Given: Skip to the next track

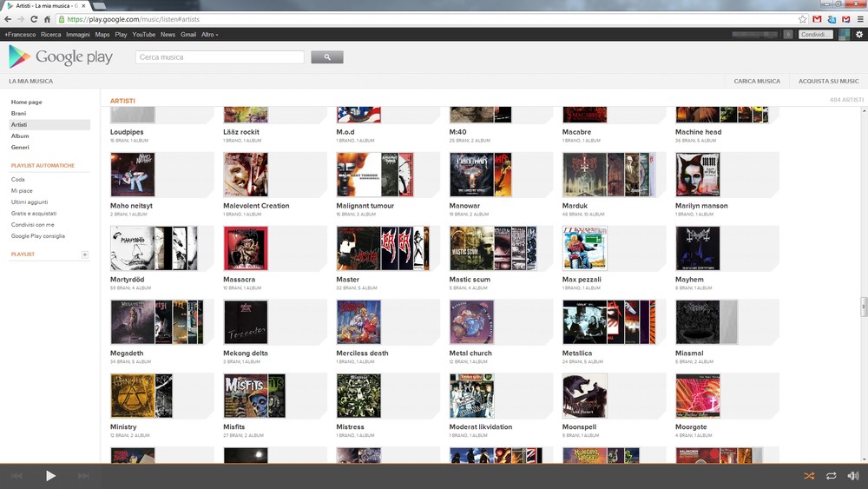Looking at the screenshot, I should tap(83, 476).
